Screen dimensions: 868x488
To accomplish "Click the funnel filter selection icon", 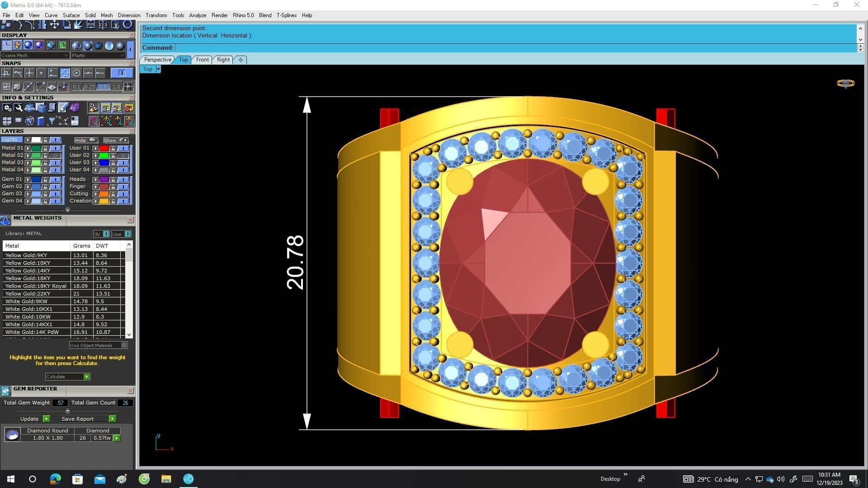I will point(52,121).
